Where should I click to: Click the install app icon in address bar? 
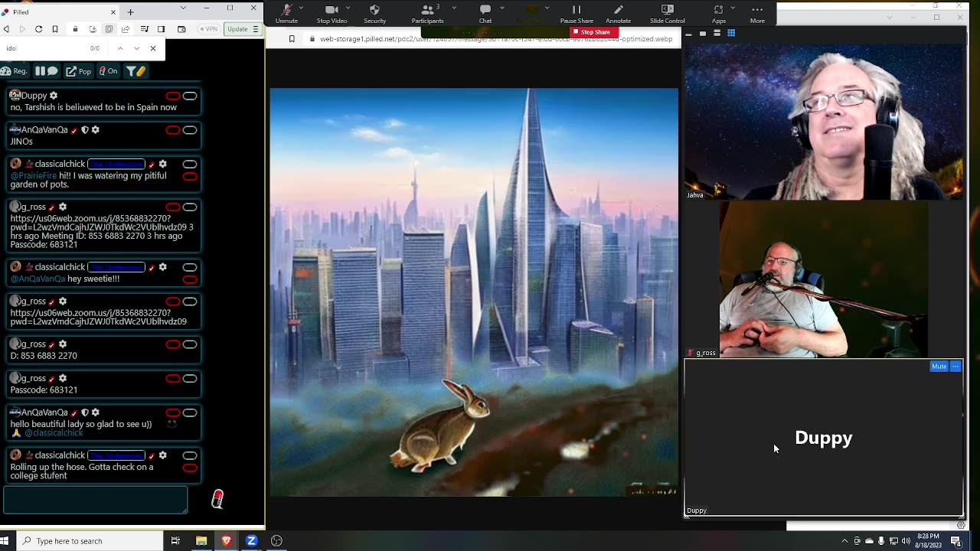(92, 29)
